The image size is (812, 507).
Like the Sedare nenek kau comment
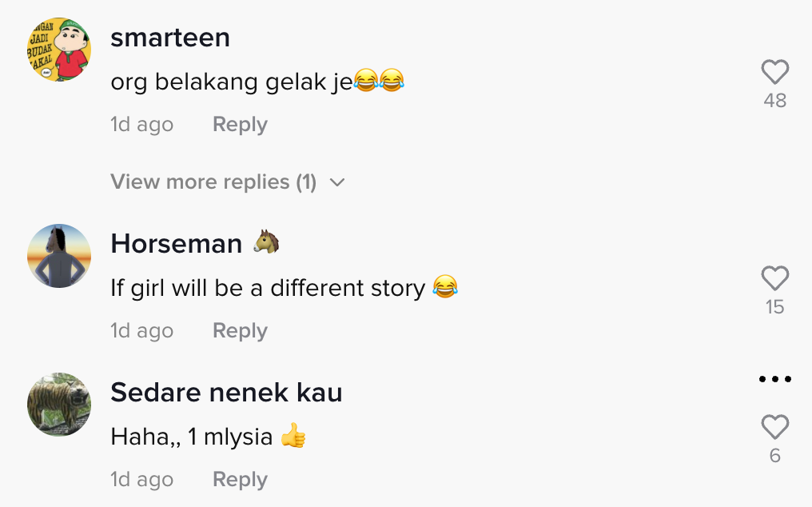pos(774,428)
